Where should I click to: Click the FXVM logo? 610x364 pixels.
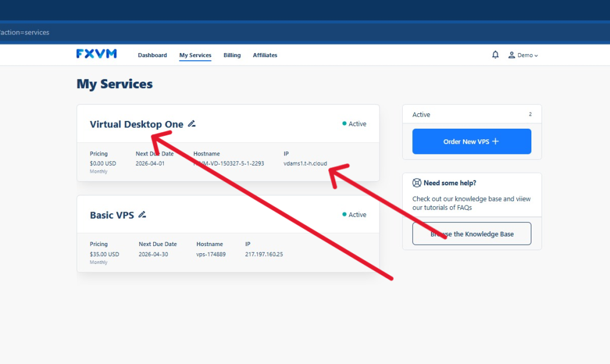click(97, 54)
